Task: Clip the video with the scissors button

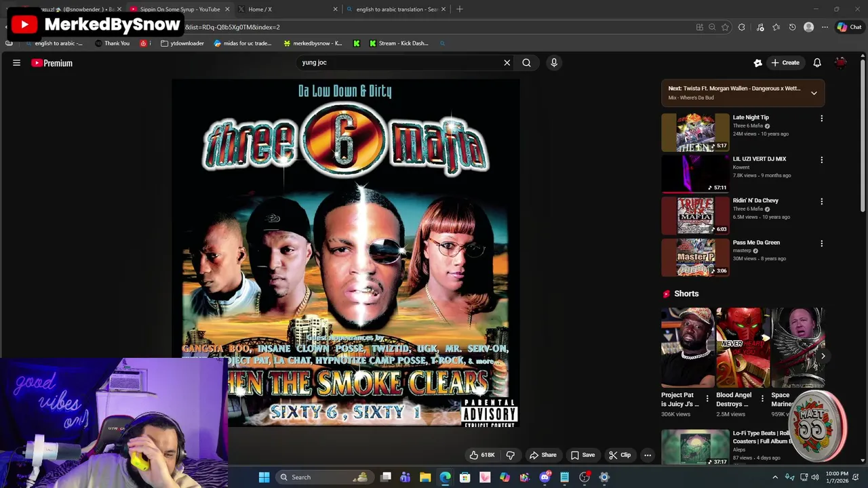Action: 620,455
